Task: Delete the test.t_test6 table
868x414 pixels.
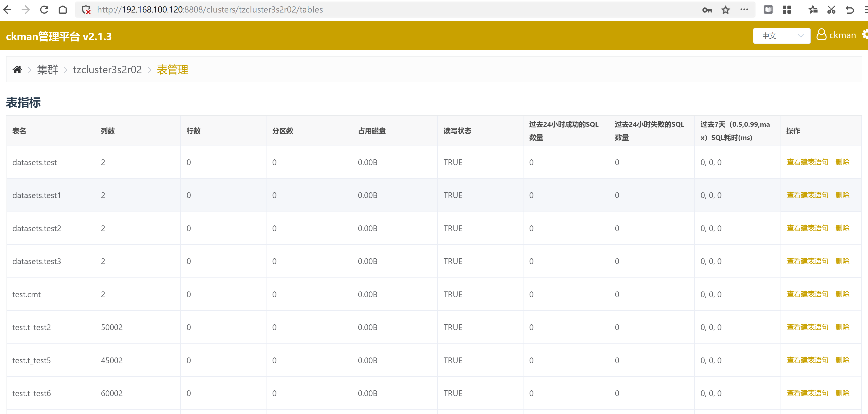Action: 842,393
